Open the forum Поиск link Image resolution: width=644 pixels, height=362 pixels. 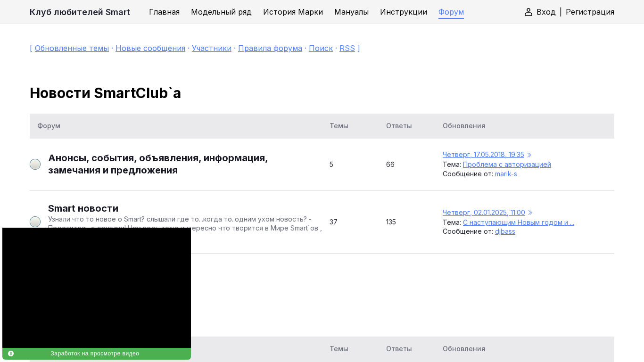[321, 48]
